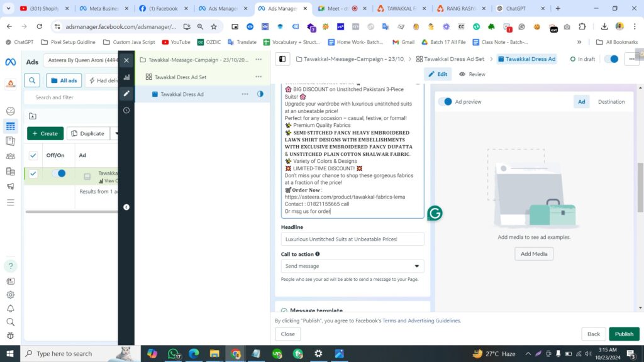Open the Settings gear icon in sidebar

11,295
